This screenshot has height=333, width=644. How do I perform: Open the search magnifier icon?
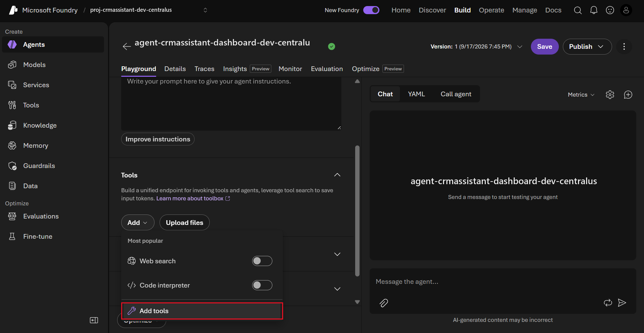pos(578,10)
